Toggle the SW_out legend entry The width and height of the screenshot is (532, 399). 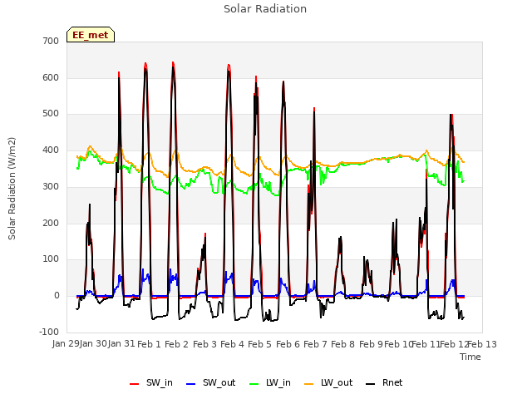point(210,383)
